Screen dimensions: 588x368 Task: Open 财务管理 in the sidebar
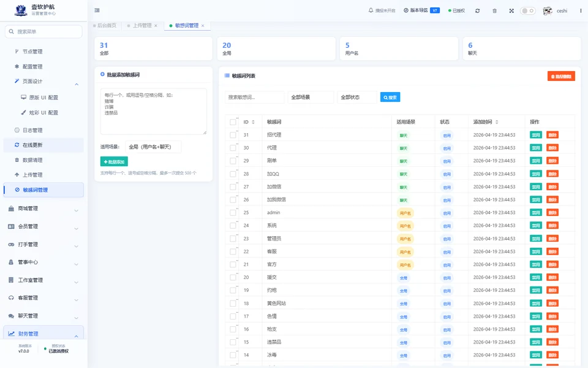43,334
